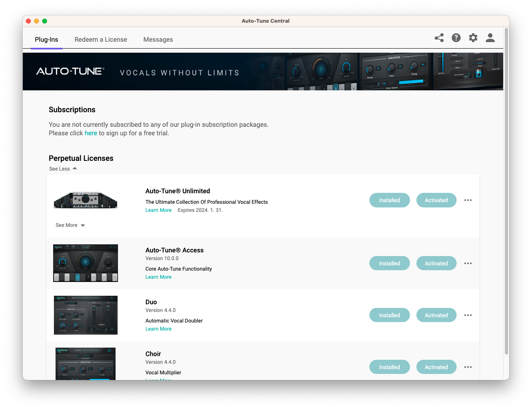This screenshot has height=410, width=532.
Task: Click Installed button for Auto-Tune Access
Action: click(x=390, y=263)
